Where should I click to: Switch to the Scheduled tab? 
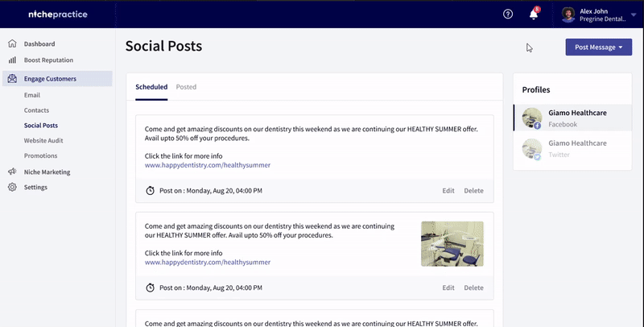click(151, 87)
